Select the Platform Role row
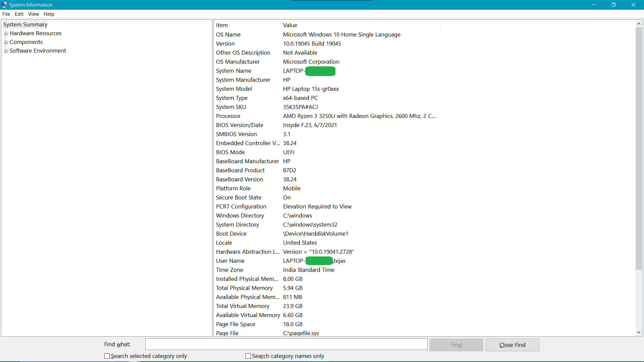The image size is (644, 362). [327, 188]
